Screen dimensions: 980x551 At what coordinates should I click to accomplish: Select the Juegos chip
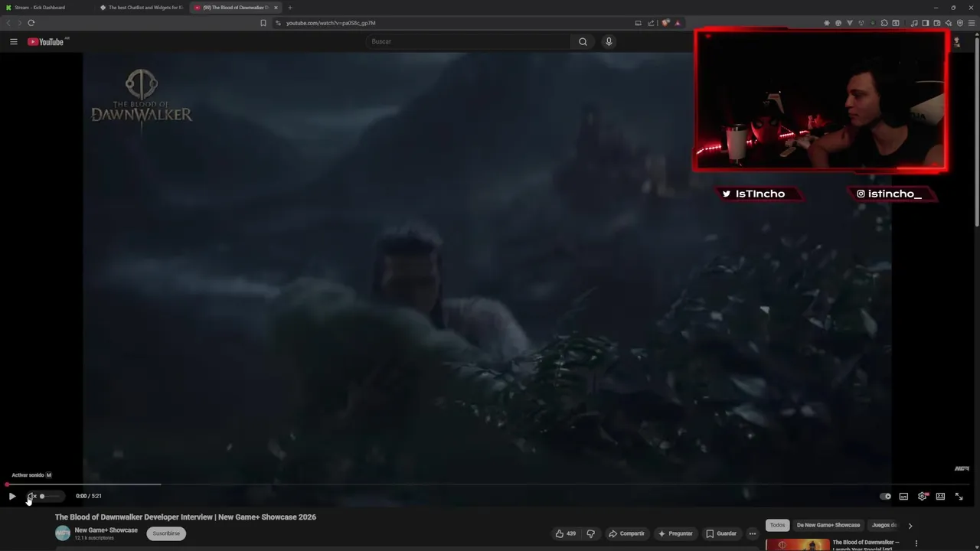click(x=884, y=525)
